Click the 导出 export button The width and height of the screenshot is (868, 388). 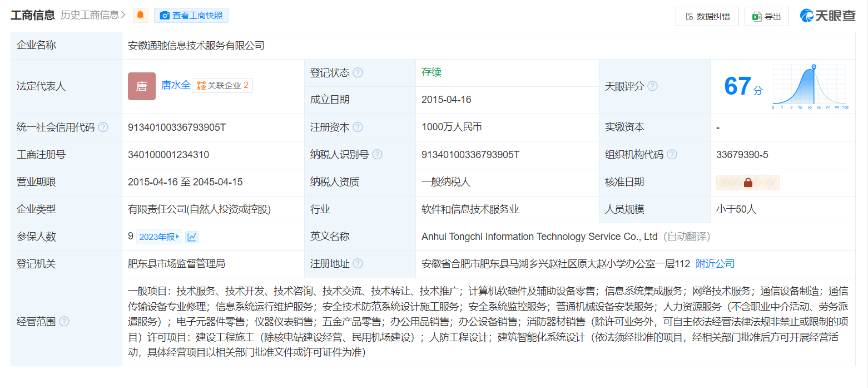click(x=767, y=16)
